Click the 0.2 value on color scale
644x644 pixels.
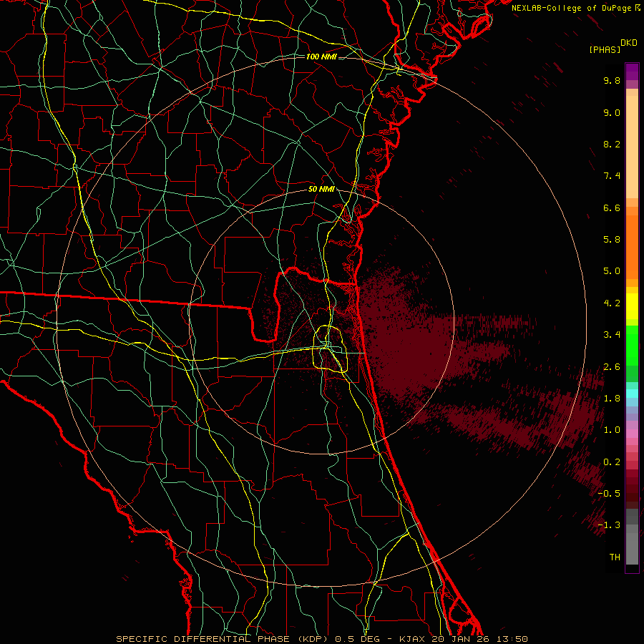[x=612, y=462]
